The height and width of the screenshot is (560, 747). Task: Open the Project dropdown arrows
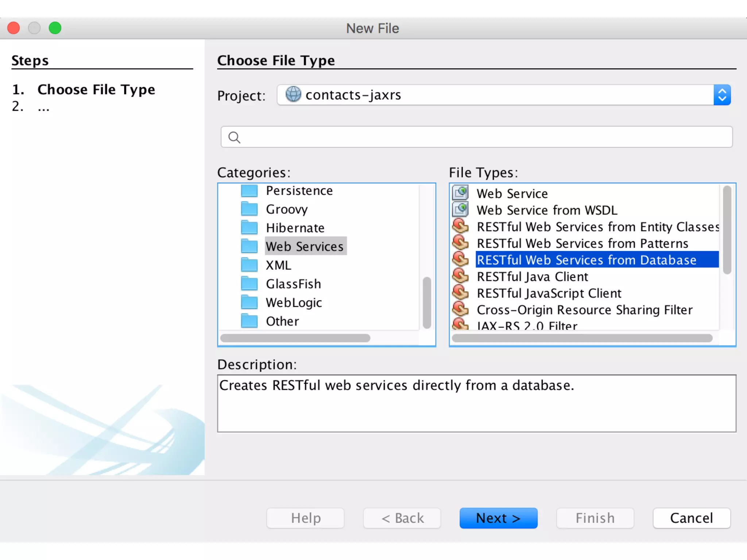[x=722, y=95]
